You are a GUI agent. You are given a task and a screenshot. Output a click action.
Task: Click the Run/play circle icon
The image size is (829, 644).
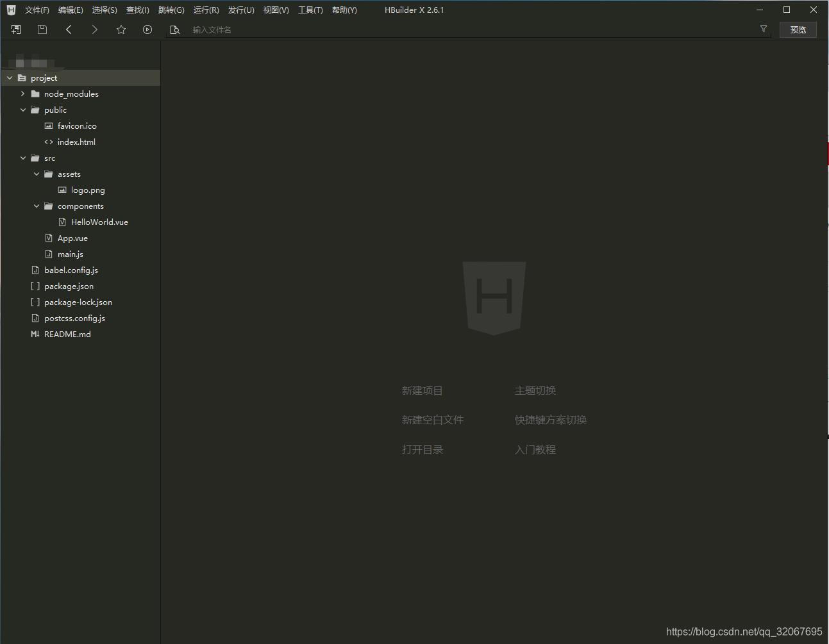[147, 29]
